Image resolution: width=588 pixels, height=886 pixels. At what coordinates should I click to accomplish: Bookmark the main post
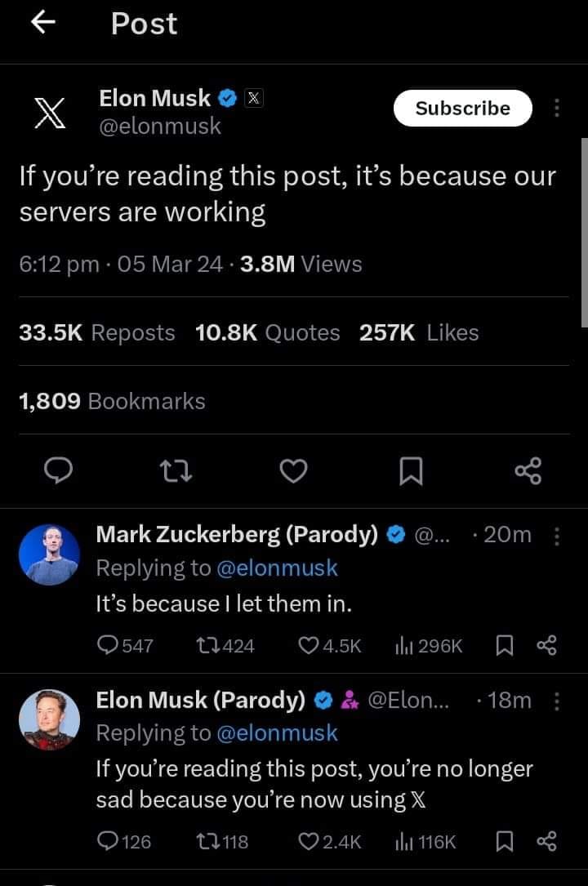411,470
